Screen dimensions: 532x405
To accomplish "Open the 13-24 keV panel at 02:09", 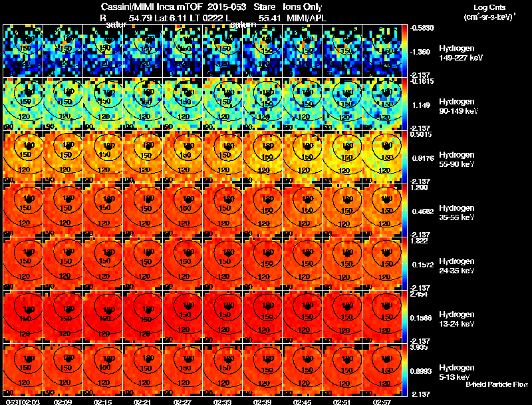I will point(63,317).
